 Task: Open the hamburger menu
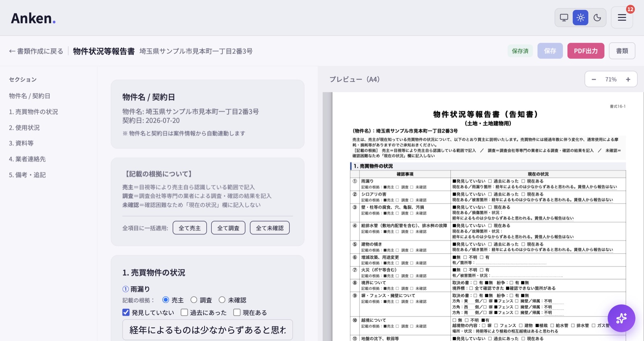(622, 18)
